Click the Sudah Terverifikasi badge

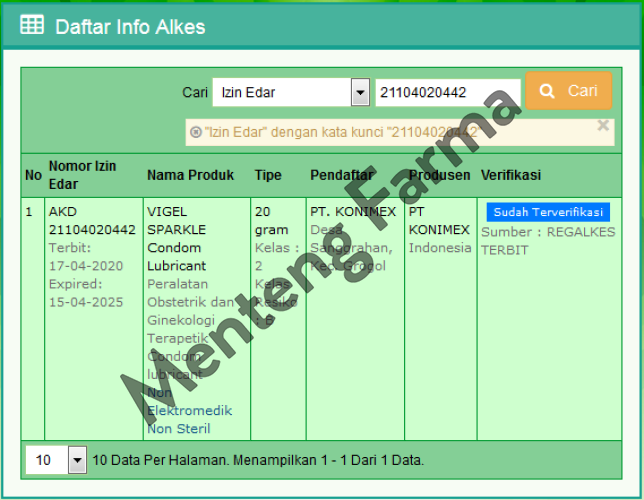(x=547, y=212)
